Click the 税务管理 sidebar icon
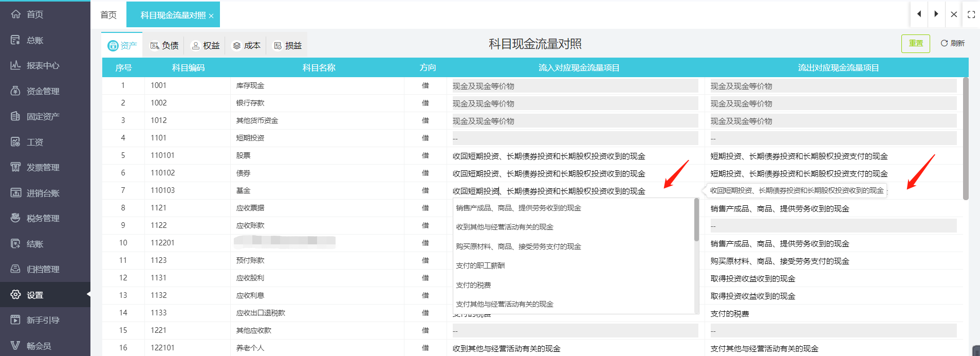Screen dimensions: 980x356 coord(15,218)
